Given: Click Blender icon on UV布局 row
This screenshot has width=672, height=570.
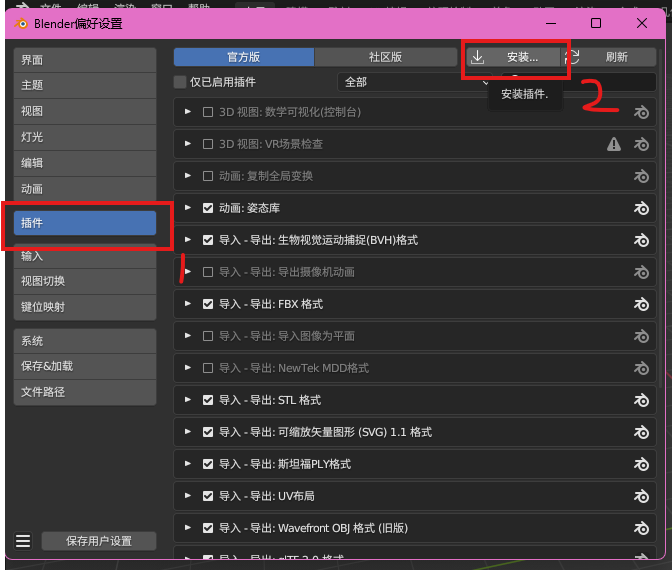Looking at the screenshot, I should 641,496.
